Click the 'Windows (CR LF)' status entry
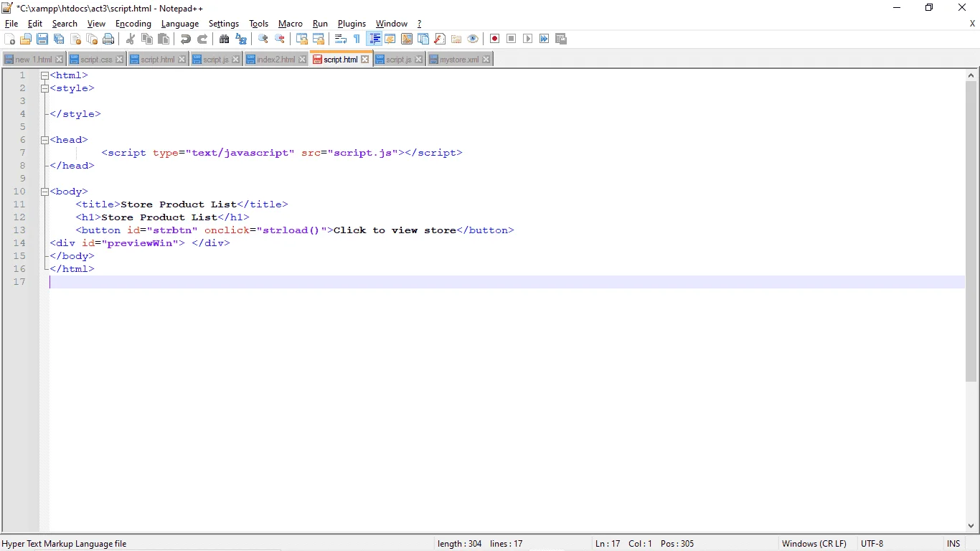The image size is (980, 551). coord(814,544)
